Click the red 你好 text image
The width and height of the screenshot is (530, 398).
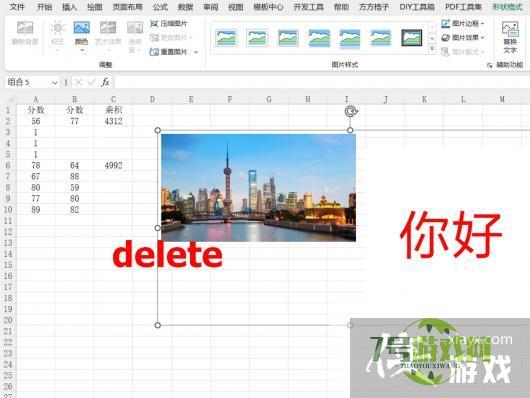coord(451,234)
